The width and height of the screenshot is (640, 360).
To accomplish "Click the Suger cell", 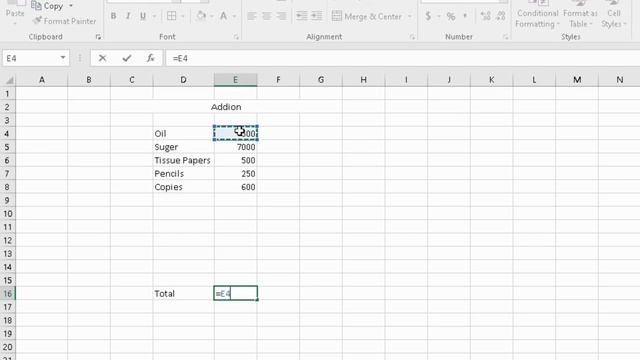I will [183, 147].
